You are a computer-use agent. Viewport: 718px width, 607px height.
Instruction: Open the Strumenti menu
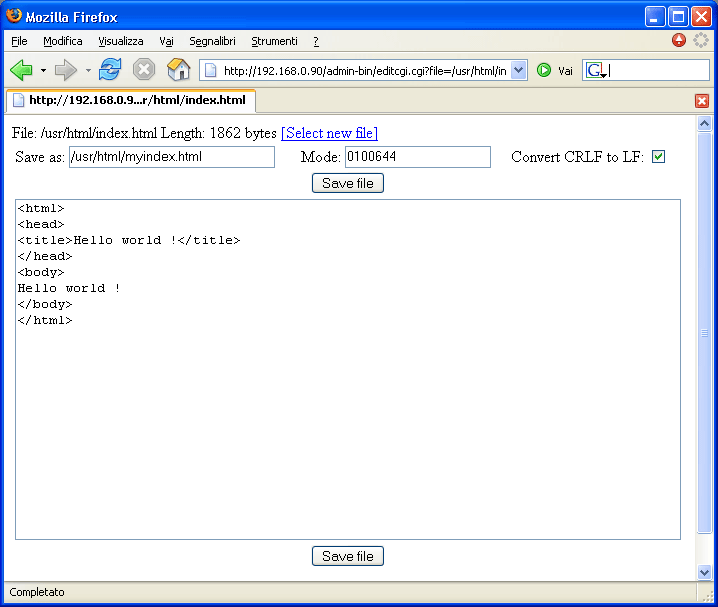coord(274,41)
